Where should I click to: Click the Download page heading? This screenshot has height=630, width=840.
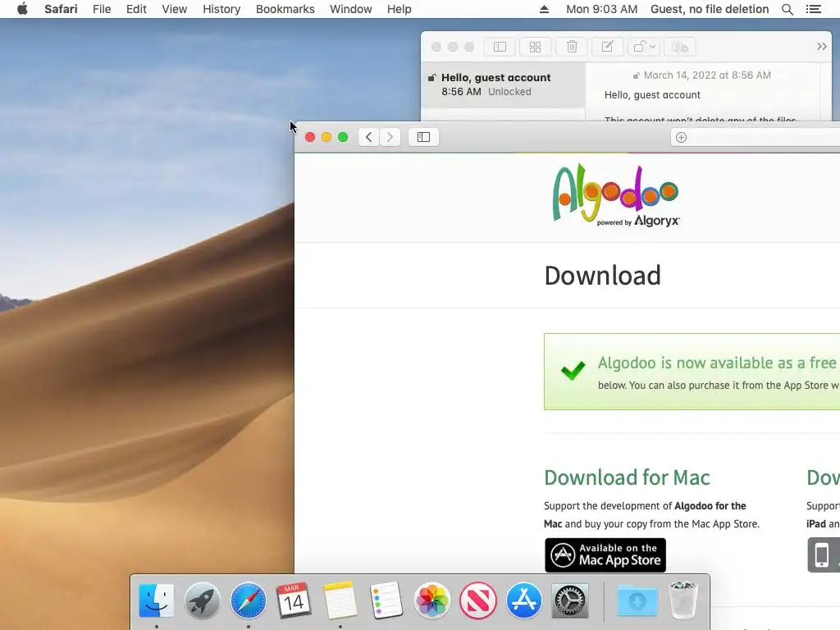pyautogui.click(x=603, y=276)
